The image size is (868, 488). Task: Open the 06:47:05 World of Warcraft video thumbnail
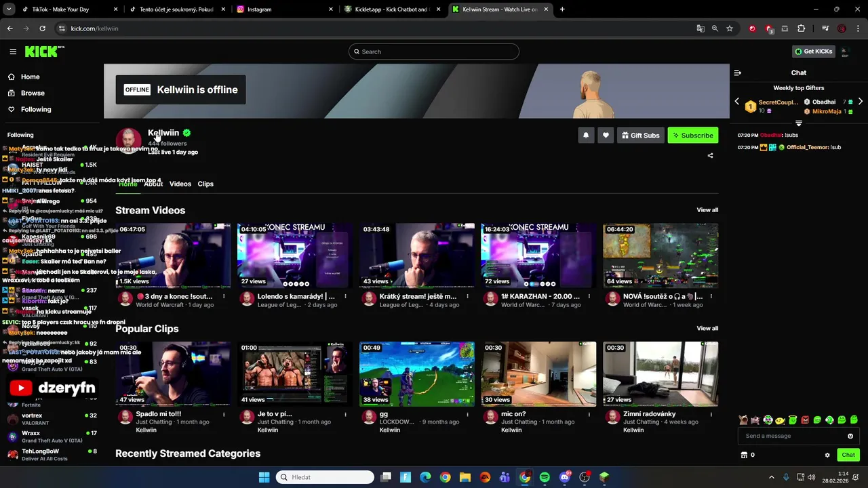173,256
